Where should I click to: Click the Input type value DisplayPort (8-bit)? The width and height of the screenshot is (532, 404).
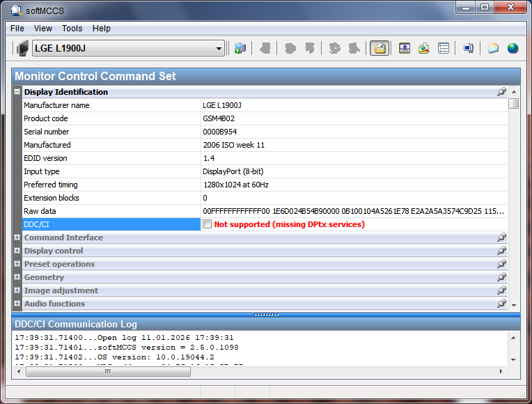click(233, 171)
